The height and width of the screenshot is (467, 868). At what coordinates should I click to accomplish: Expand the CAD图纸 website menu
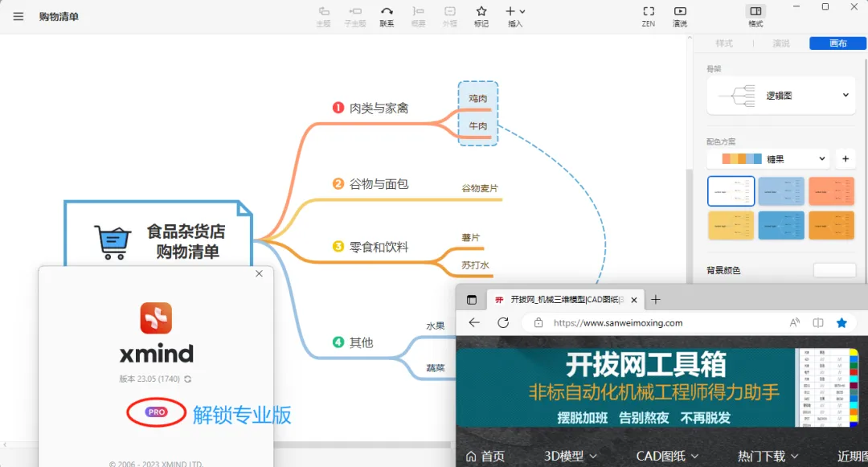667,456
